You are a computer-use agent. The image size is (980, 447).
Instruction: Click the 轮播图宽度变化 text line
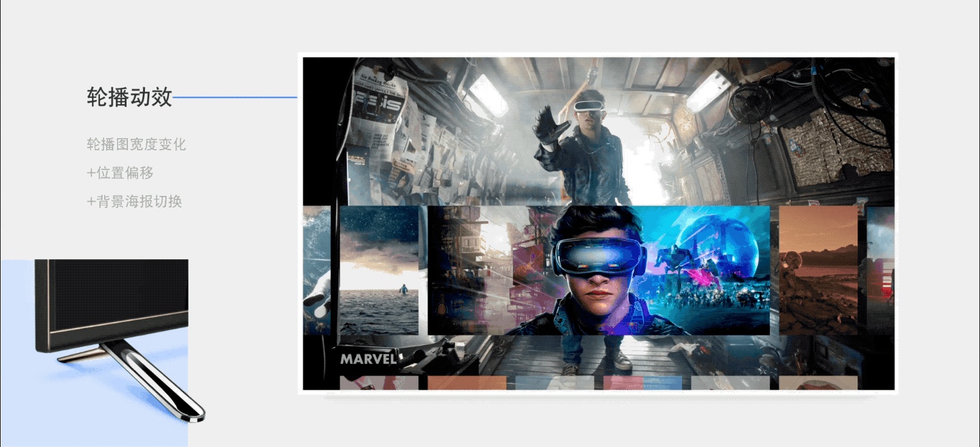pos(136,144)
